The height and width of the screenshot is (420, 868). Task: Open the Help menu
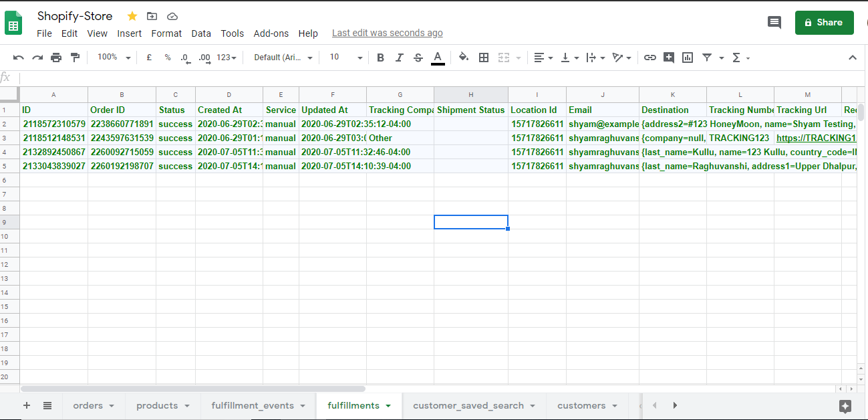[308, 33]
